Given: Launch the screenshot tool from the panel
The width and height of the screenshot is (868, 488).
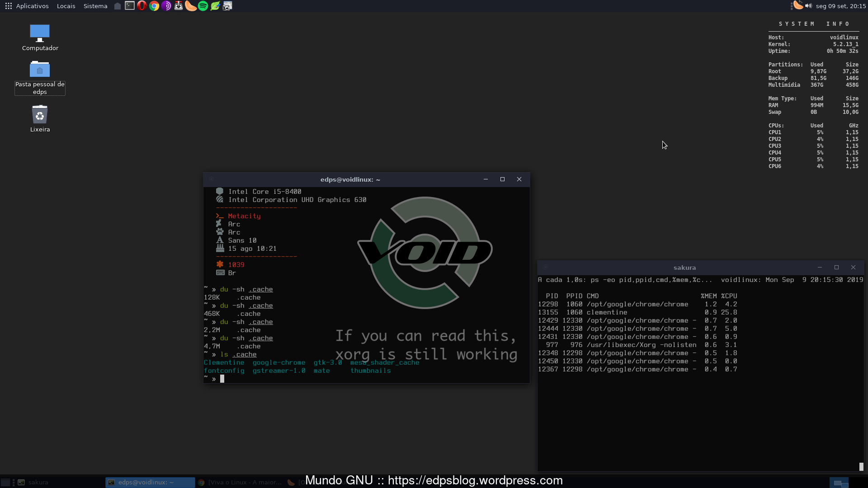Looking at the screenshot, I should pyautogui.click(x=227, y=6).
